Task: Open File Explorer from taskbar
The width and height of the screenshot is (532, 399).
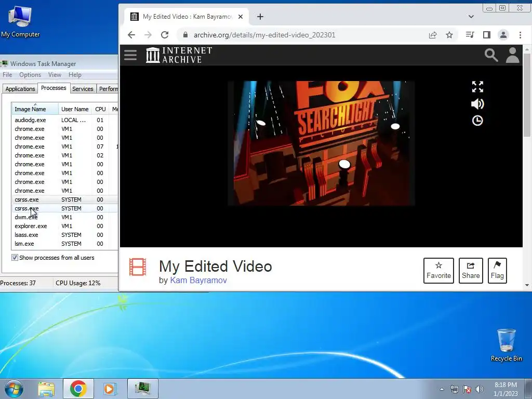Action: pyautogui.click(x=46, y=389)
